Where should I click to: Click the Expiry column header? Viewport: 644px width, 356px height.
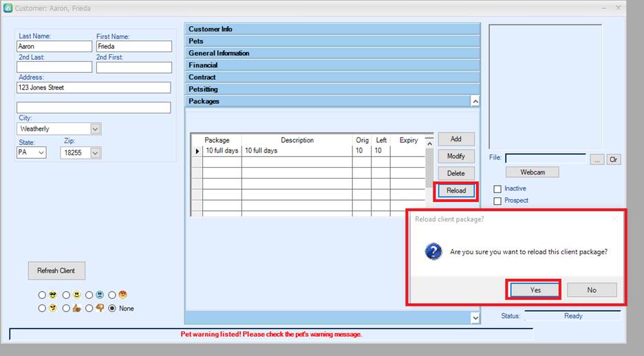coord(408,140)
